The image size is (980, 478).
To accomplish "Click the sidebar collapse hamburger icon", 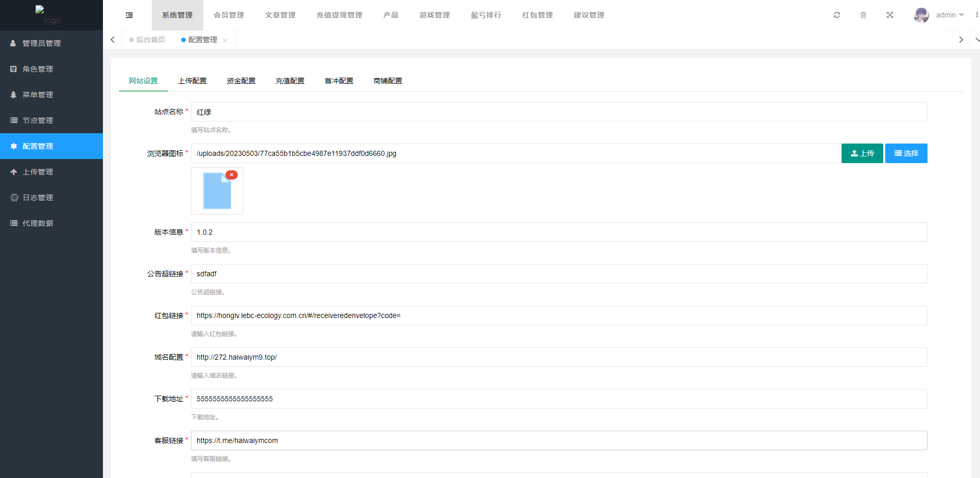I will [129, 15].
